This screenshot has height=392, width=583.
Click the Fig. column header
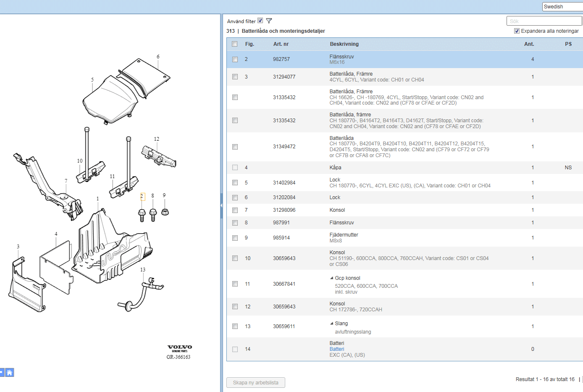[x=249, y=44]
